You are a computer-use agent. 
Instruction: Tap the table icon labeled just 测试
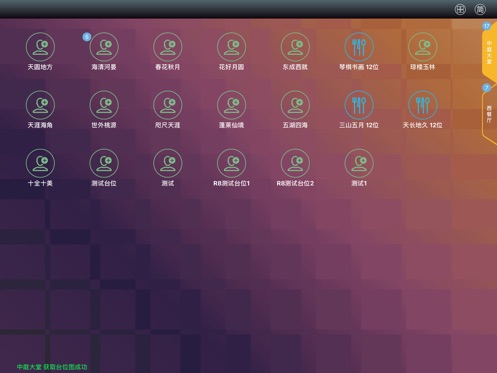[168, 163]
